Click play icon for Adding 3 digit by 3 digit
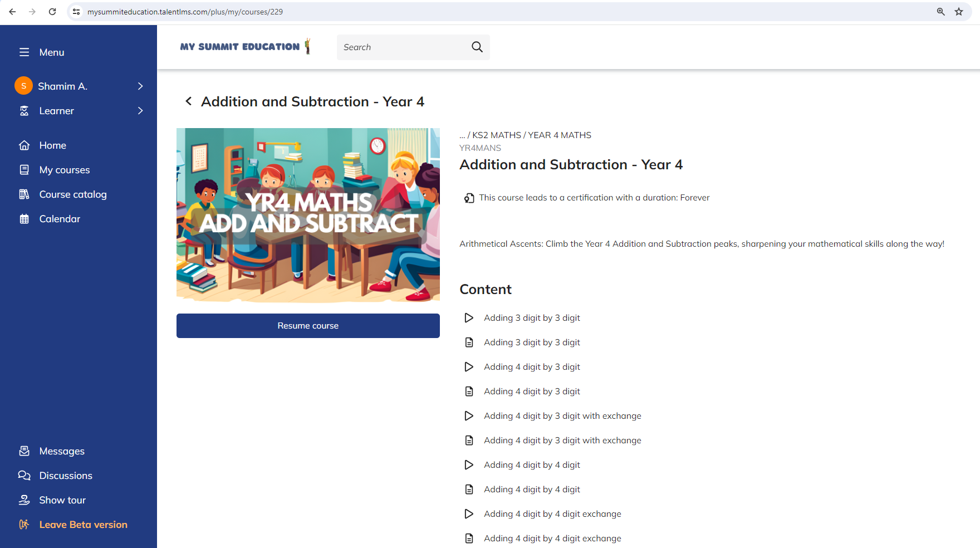 tap(469, 318)
